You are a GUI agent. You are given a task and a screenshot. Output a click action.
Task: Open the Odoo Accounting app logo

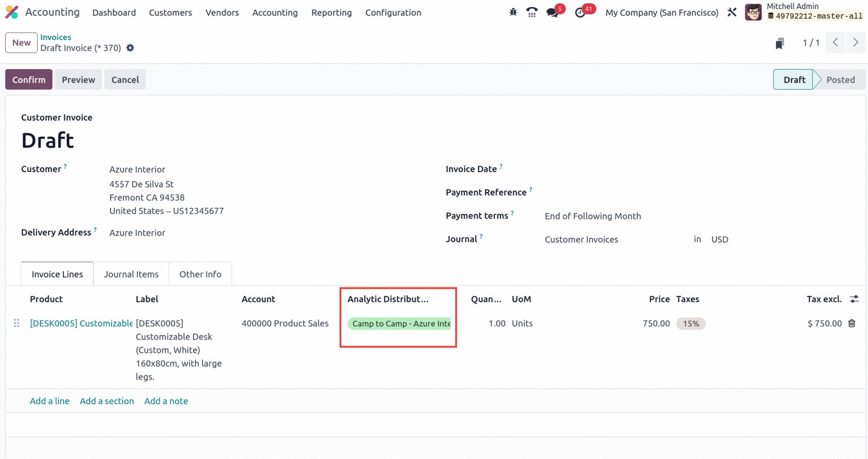[12, 12]
